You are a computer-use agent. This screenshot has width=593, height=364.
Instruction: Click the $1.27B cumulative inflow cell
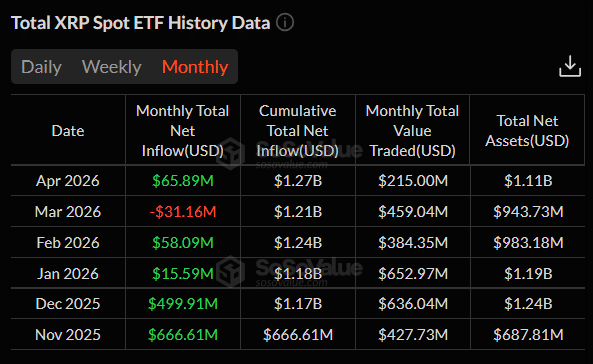pos(298,181)
